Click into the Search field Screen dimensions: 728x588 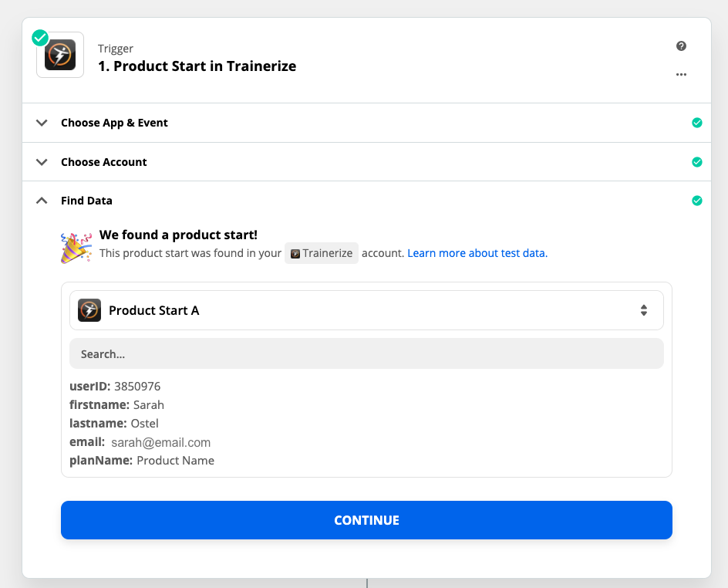(367, 354)
